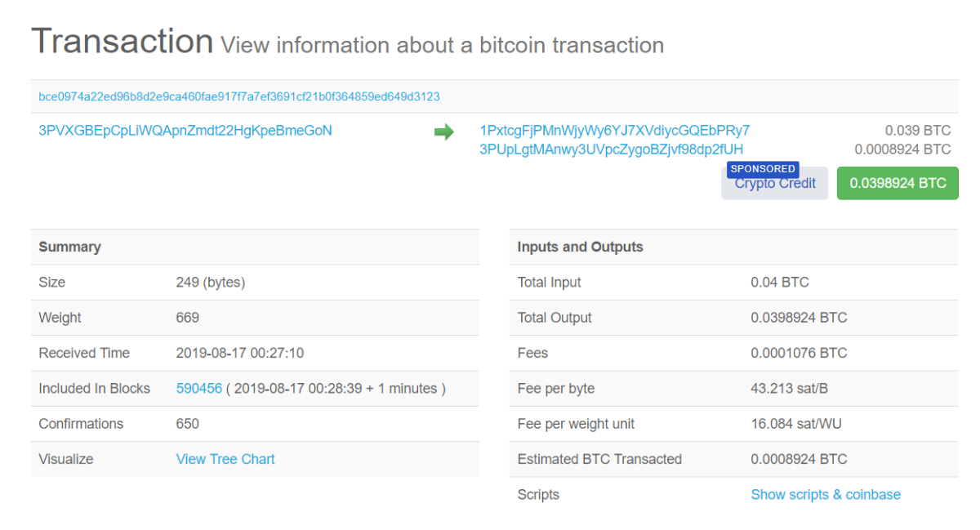Open input address 3PVXGBEpCpLiWQApn
Image resolution: width=980 pixels, height=530 pixels.
185,131
